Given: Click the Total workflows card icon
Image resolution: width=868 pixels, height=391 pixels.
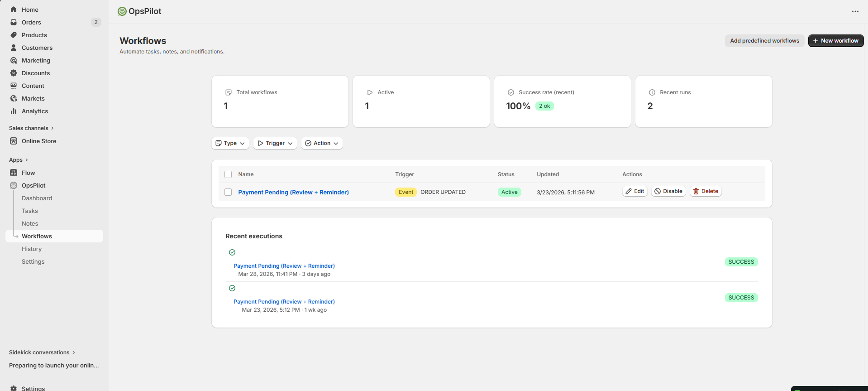Looking at the screenshot, I should [229, 92].
